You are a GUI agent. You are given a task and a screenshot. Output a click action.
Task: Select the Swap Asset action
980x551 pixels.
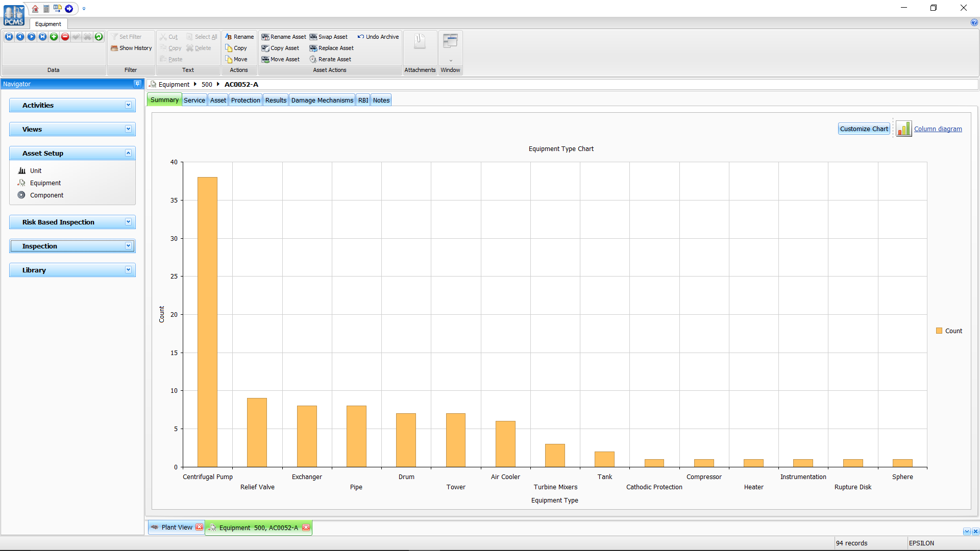[329, 37]
